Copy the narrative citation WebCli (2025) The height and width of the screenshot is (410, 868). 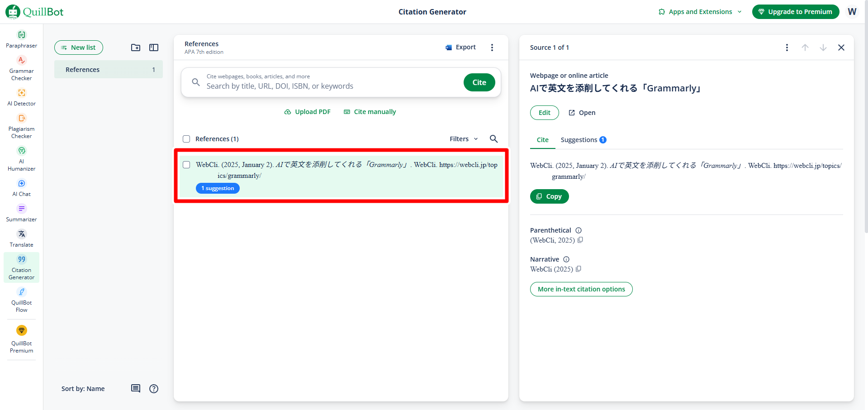[x=579, y=269]
